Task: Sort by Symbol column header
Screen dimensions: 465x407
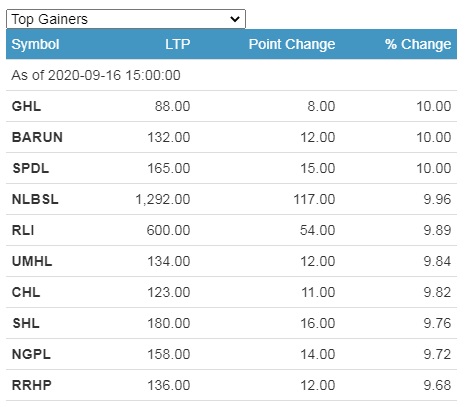Action: (x=35, y=44)
